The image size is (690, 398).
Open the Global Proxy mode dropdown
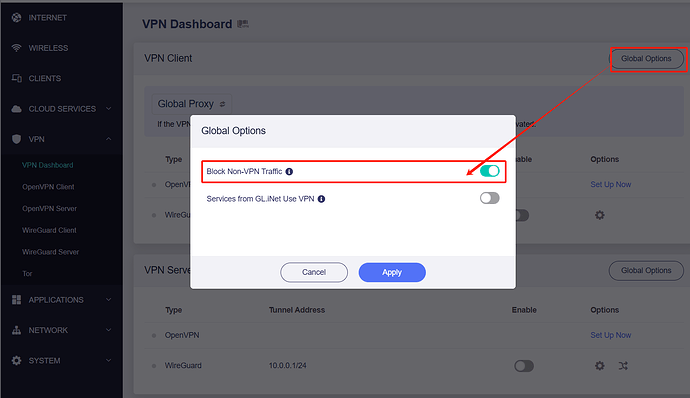click(191, 104)
